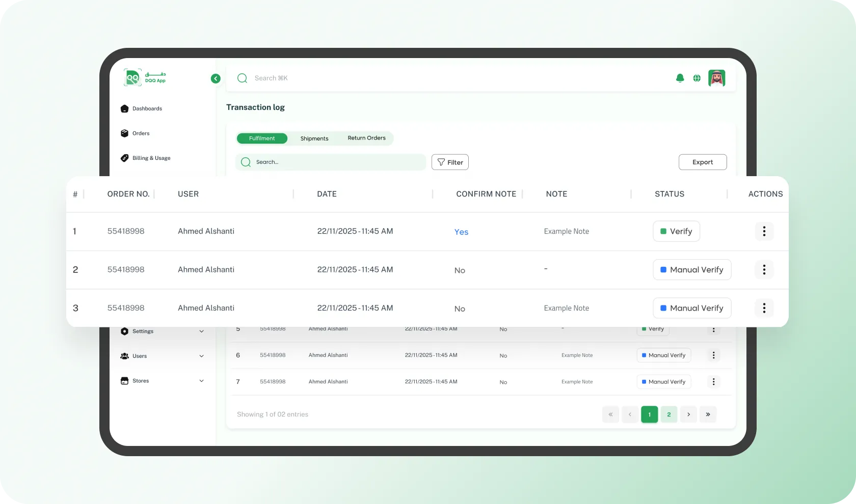Image resolution: width=856 pixels, height=504 pixels.
Task: Click the Export button
Action: 702,162
